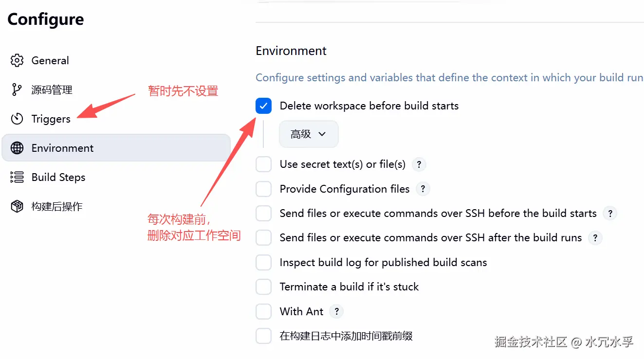Click the 构建后操作 package icon
The width and height of the screenshot is (644, 359).
[x=17, y=207]
